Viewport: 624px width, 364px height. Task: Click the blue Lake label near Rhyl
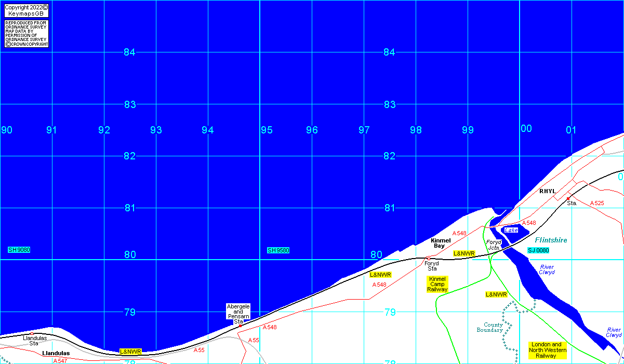click(x=511, y=230)
